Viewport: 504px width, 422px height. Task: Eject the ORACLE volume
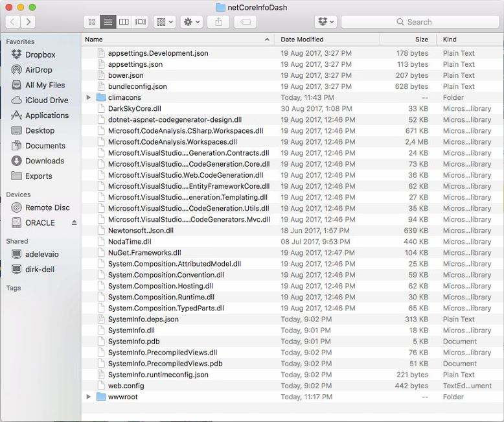tap(74, 222)
